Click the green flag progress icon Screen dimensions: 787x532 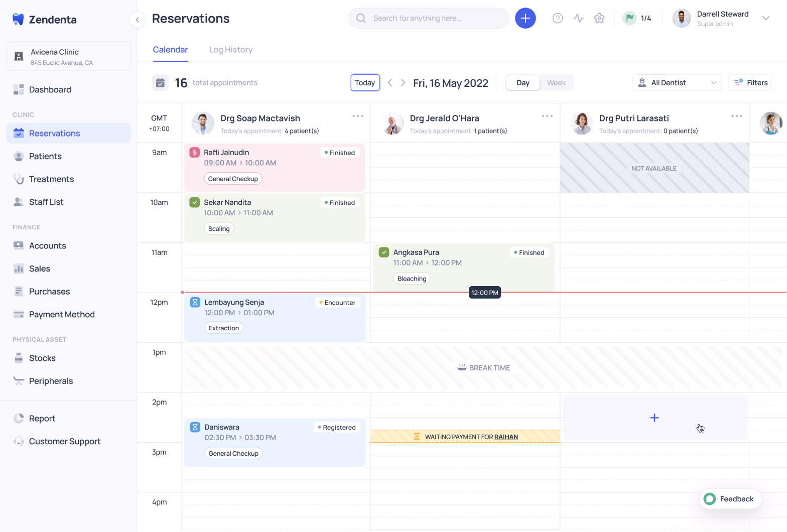click(629, 19)
